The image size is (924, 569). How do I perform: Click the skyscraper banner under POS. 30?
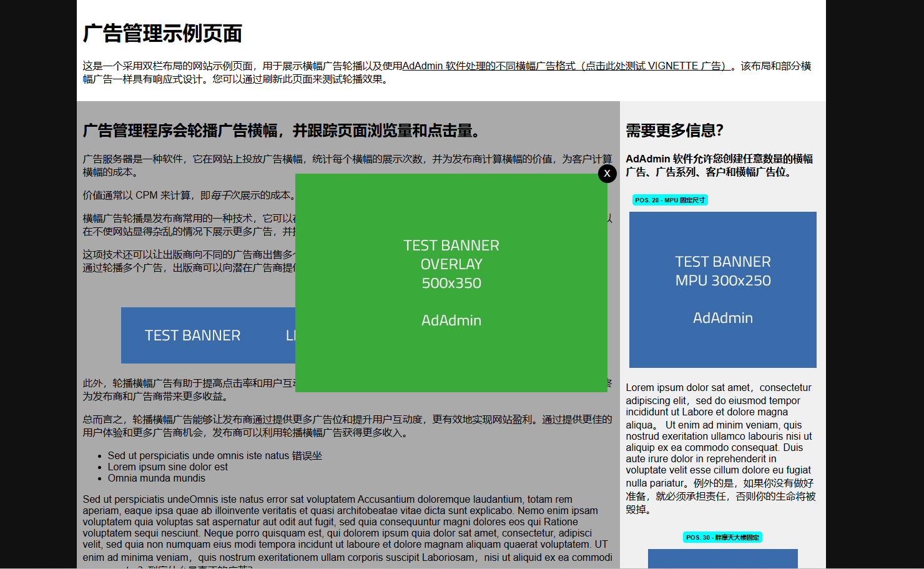(722, 559)
